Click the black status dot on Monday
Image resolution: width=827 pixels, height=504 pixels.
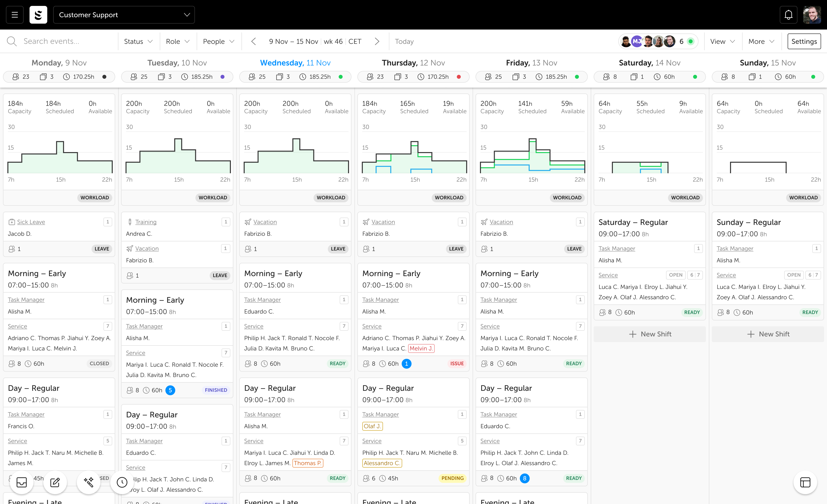(104, 77)
